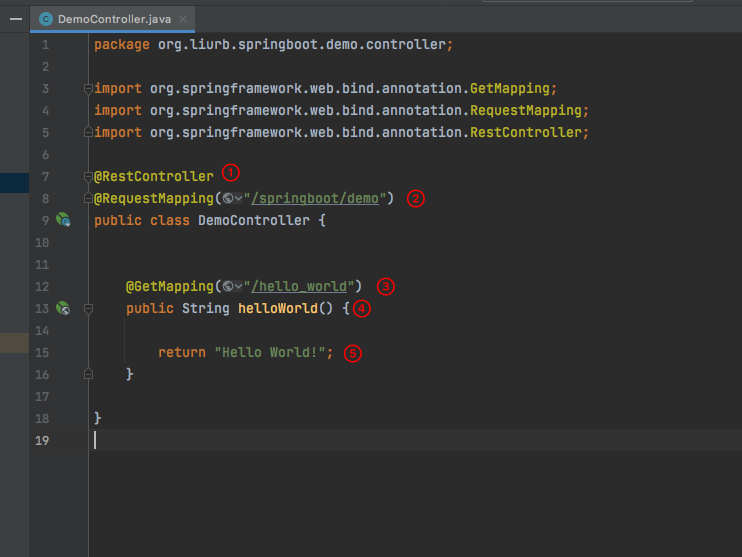Click the GetMapping import class name
Screen dimensions: 742x557
(x=510, y=88)
